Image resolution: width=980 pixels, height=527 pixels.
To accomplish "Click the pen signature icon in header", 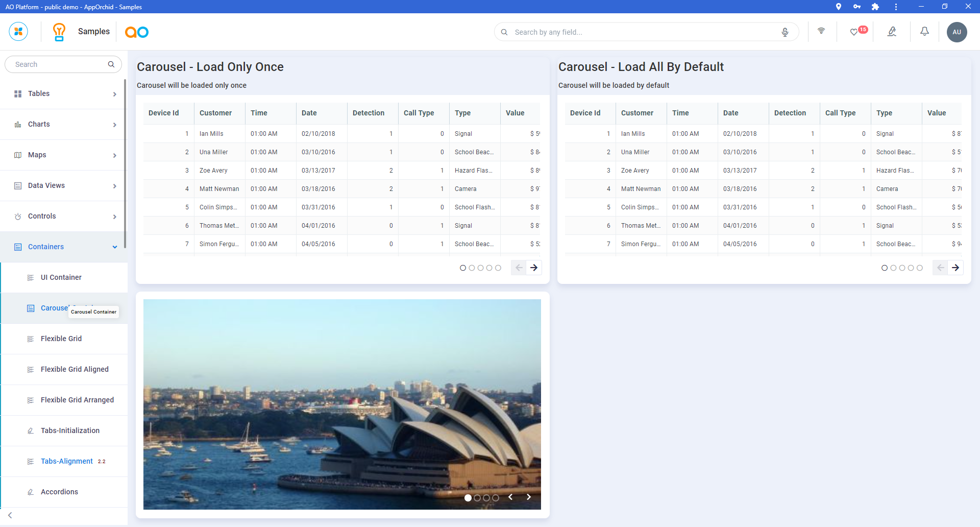I will point(892,32).
